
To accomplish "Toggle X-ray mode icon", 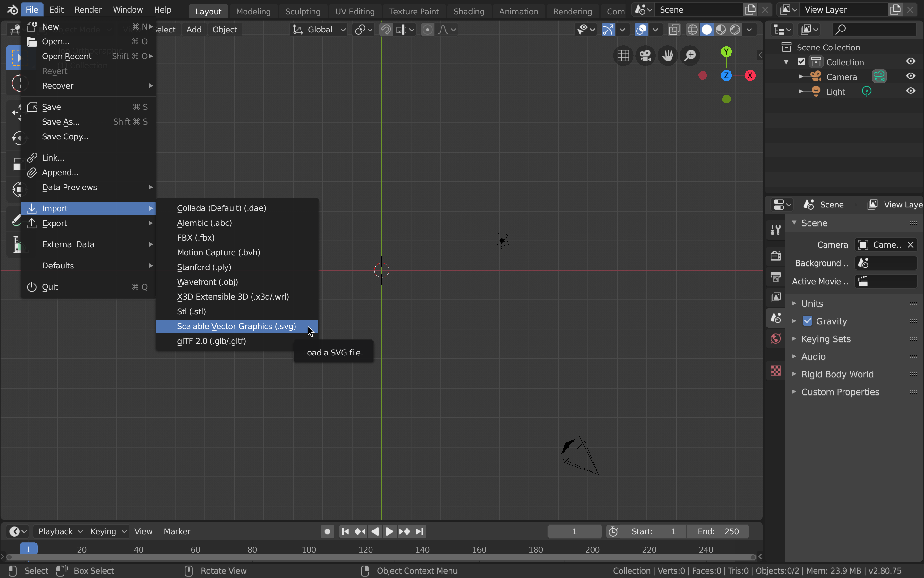I will pos(674,30).
